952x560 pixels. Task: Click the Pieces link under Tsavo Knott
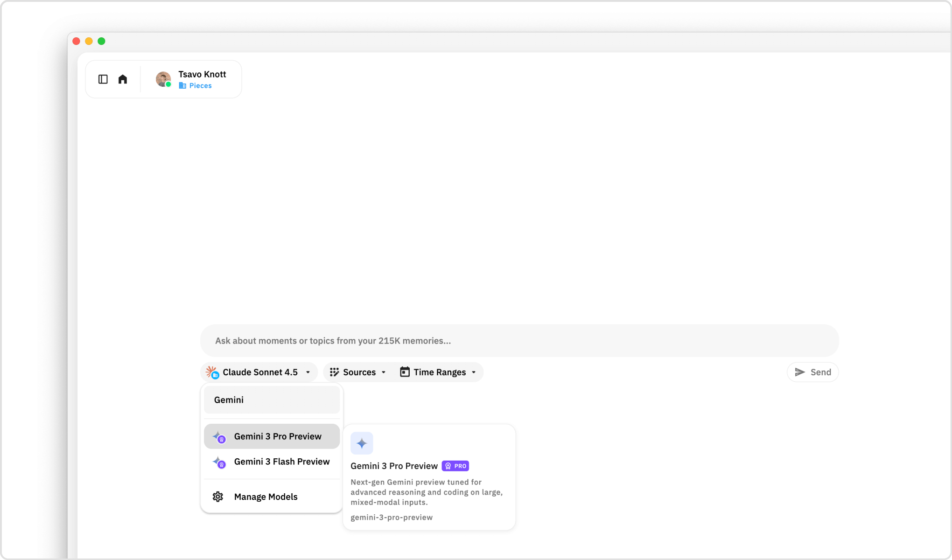[200, 85]
